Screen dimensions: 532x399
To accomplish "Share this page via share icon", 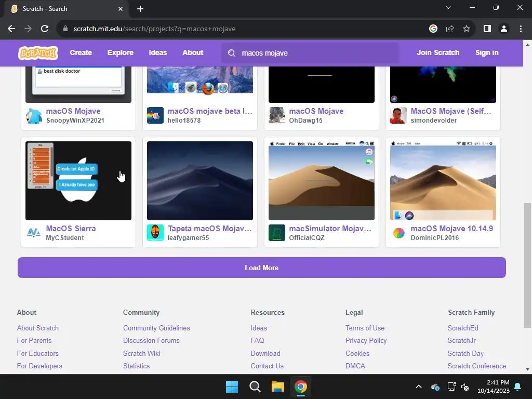I will pyautogui.click(x=450, y=29).
